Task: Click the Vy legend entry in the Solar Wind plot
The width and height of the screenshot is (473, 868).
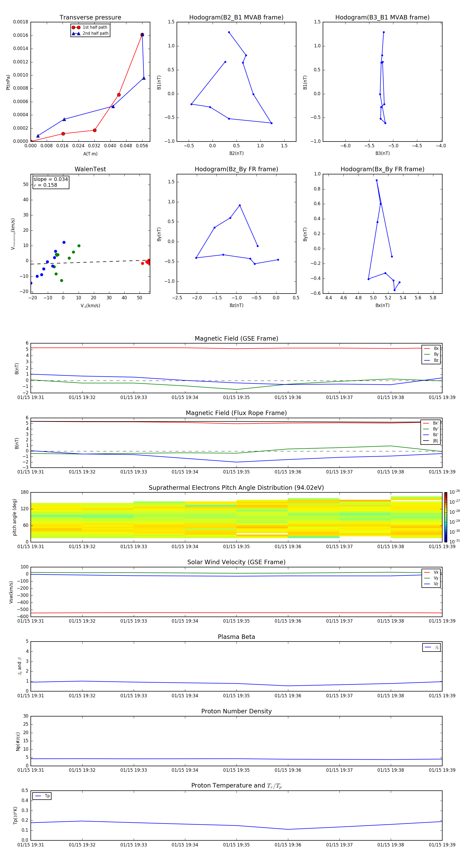Action: (x=431, y=578)
